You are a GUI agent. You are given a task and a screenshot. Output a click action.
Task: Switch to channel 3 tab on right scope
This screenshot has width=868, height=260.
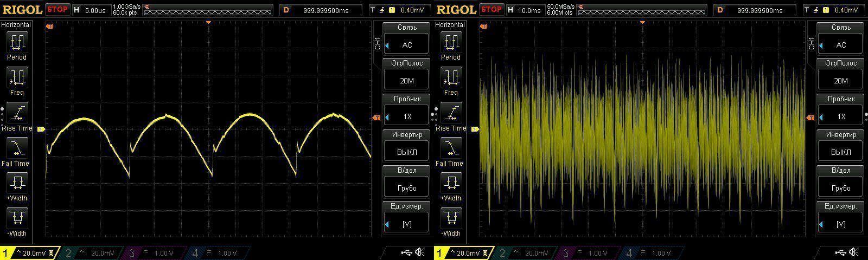tap(588, 253)
